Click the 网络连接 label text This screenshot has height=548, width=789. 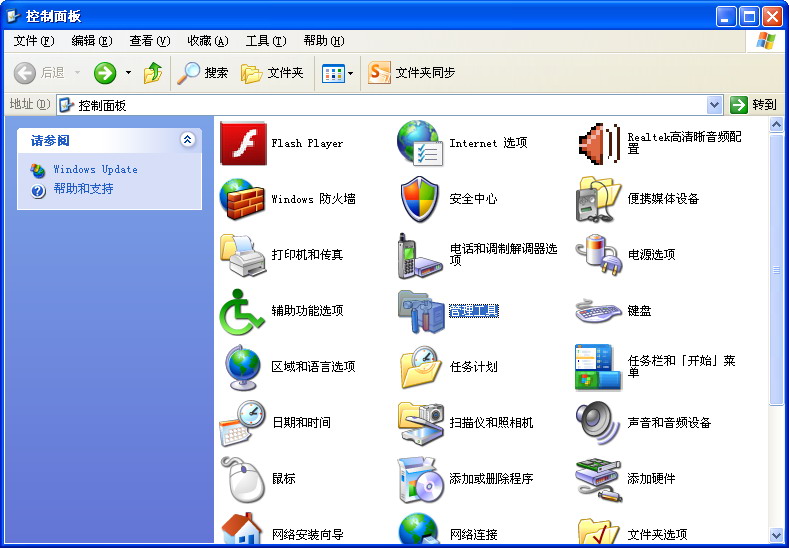[473, 535]
